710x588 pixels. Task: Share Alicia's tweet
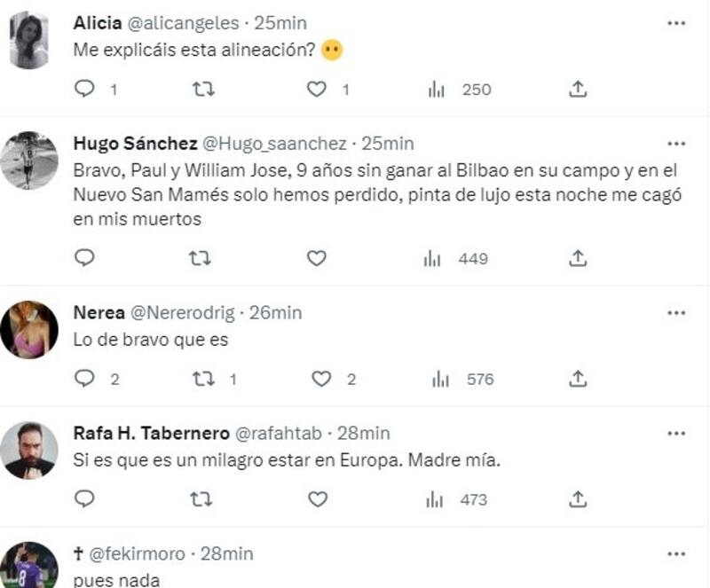click(578, 89)
